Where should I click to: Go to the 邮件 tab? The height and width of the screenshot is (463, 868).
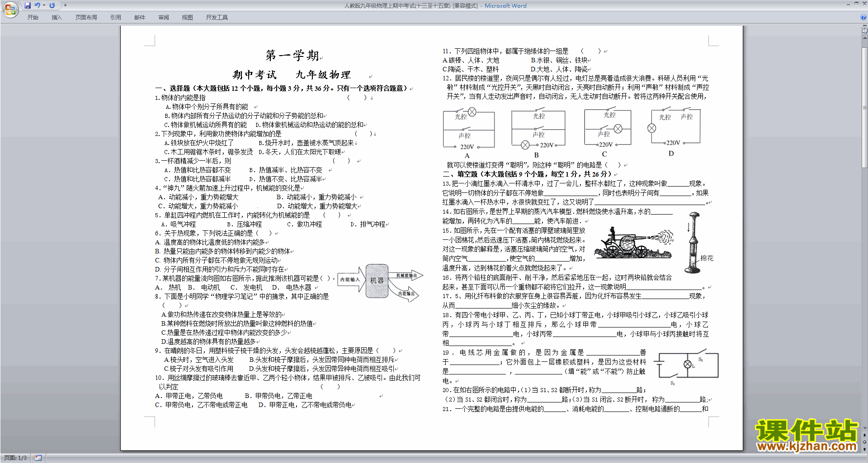[140, 17]
